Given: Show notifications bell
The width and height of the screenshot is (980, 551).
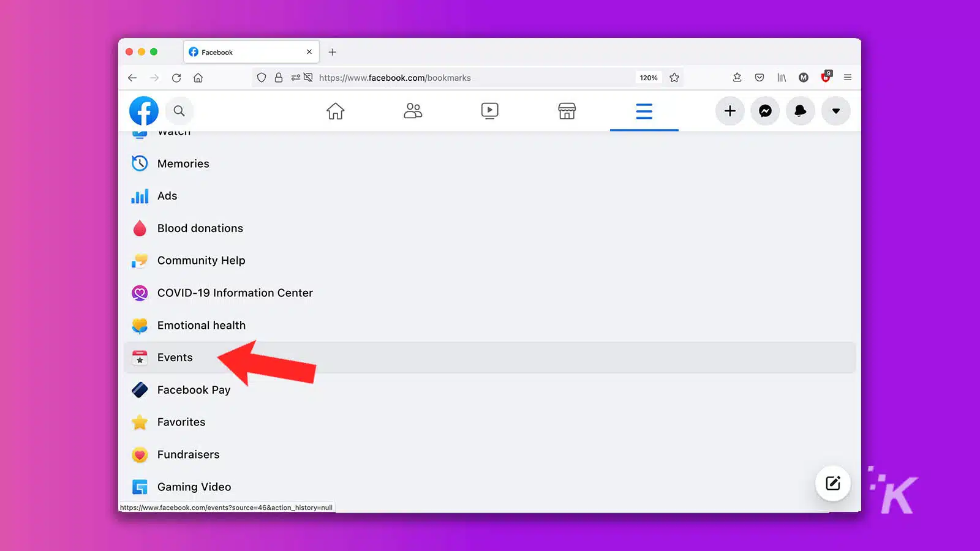Looking at the screenshot, I should (x=800, y=111).
